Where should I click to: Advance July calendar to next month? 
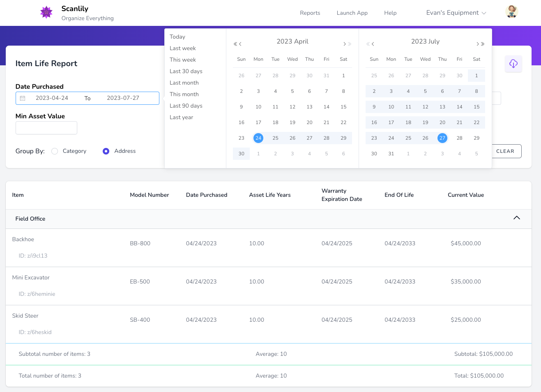478,44
